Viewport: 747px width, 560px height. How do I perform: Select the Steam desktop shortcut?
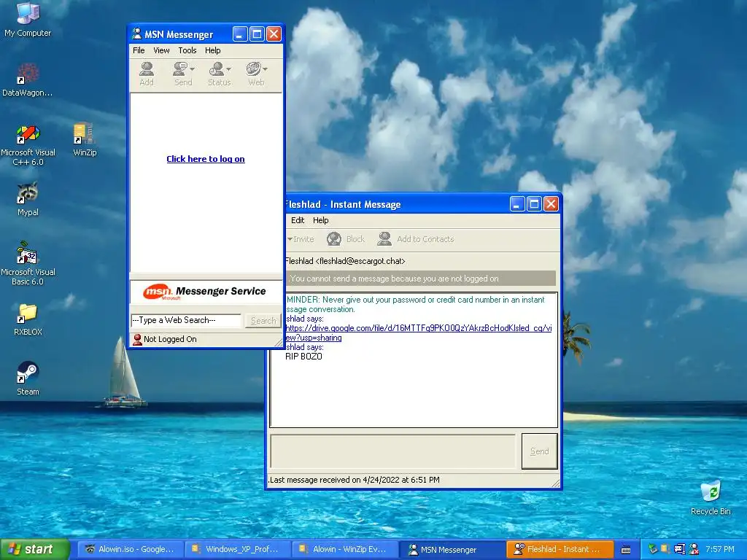pos(28,378)
